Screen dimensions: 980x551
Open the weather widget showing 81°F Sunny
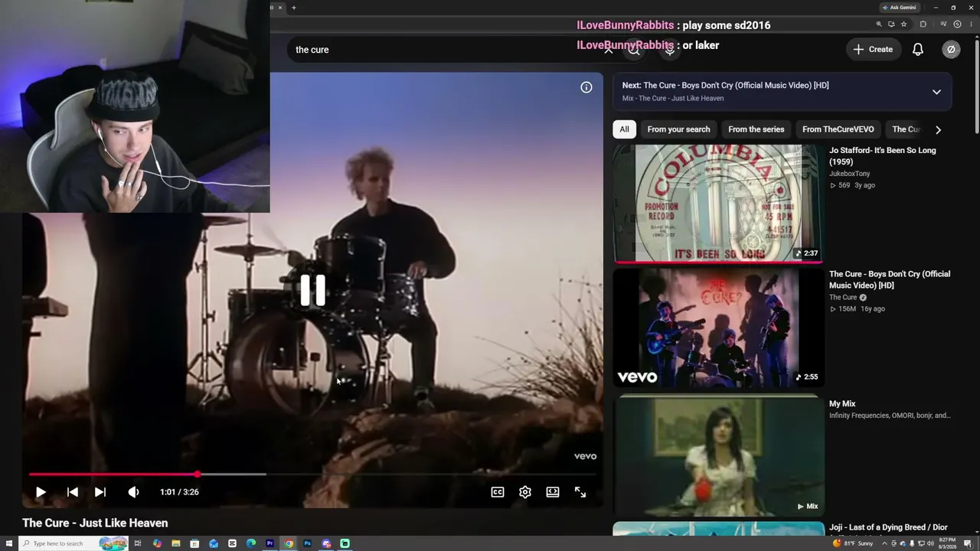point(853,543)
